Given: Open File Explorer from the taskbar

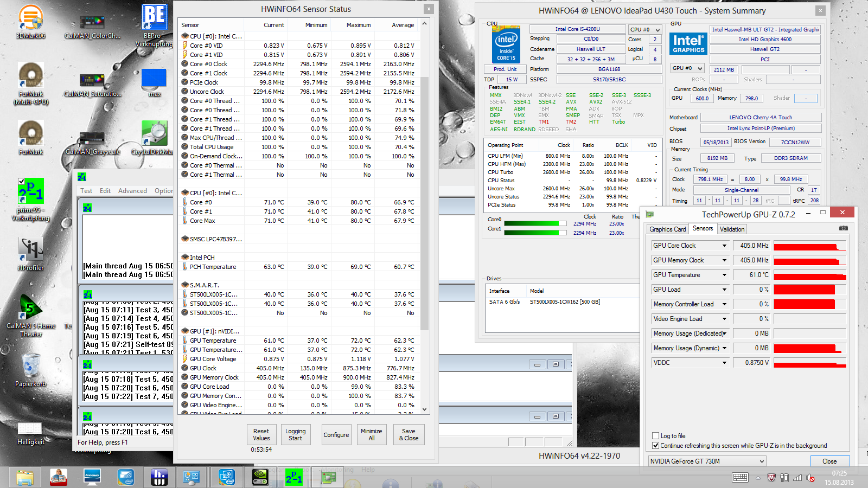Looking at the screenshot, I should [x=25, y=477].
